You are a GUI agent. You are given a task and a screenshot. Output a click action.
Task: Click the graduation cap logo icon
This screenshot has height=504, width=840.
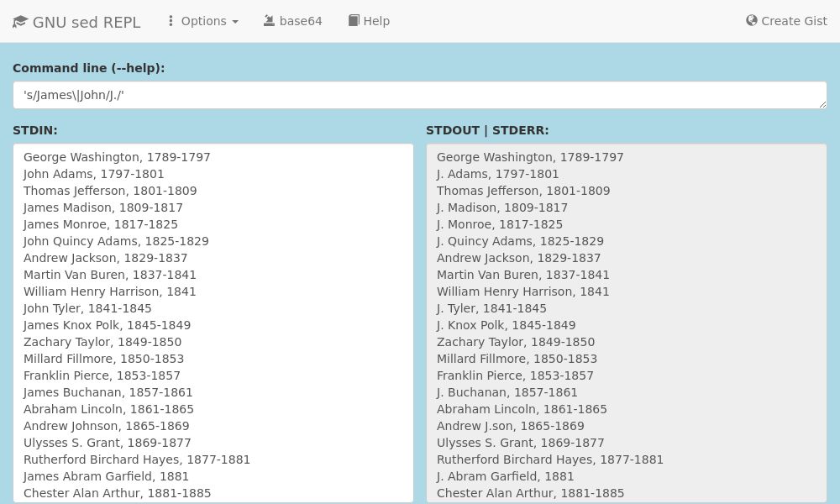(x=20, y=22)
